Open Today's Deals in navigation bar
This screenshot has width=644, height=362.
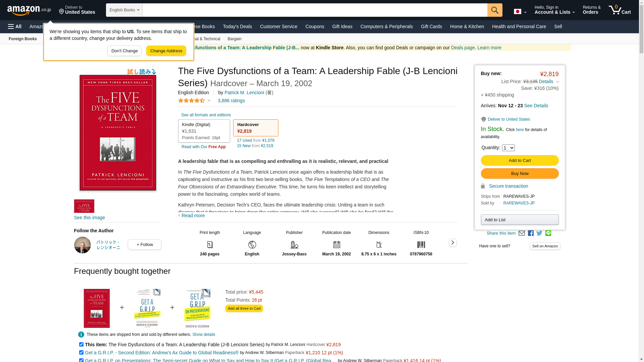click(237, 26)
